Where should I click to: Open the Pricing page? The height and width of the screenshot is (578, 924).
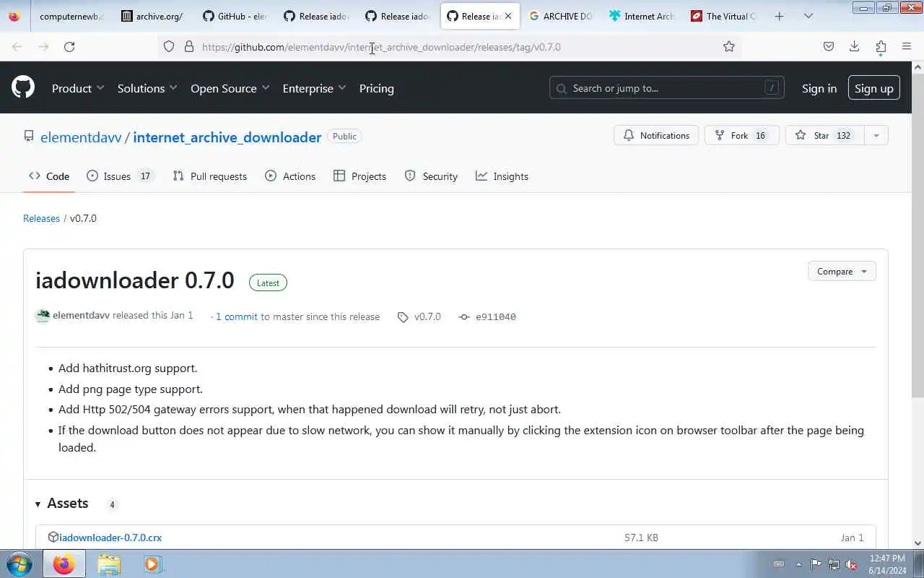click(x=377, y=88)
